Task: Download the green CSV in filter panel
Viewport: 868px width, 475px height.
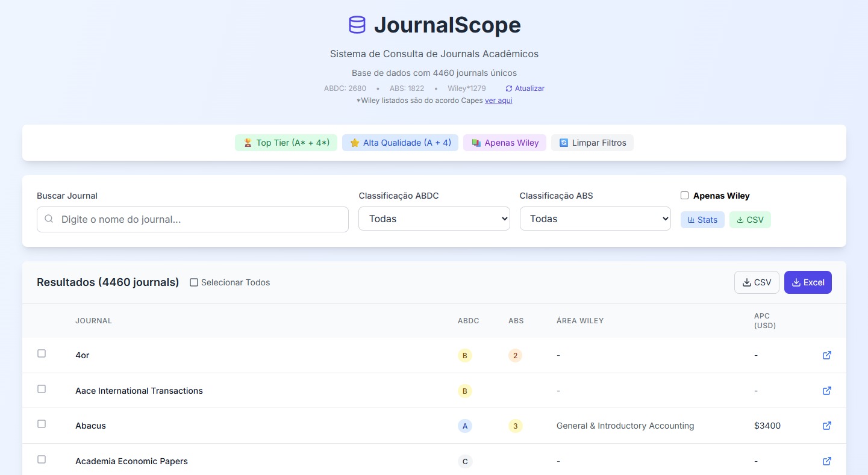Action: (x=750, y=220)
